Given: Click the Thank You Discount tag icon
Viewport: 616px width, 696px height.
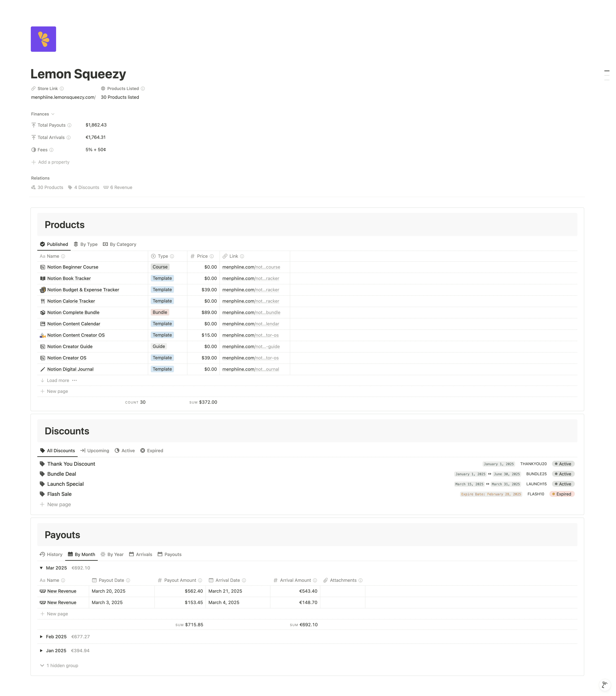Looking at the screenshot, I should point(42,464).
